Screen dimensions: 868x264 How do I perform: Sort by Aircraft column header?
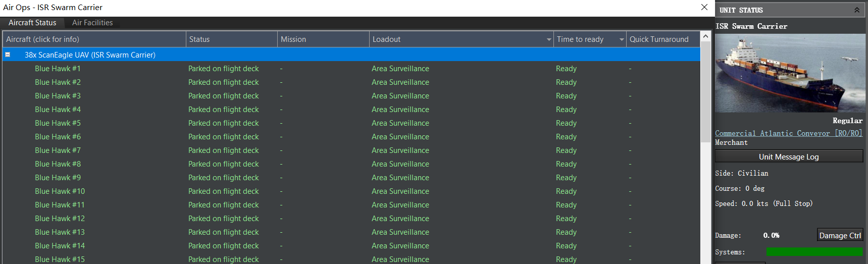[94, 39]
